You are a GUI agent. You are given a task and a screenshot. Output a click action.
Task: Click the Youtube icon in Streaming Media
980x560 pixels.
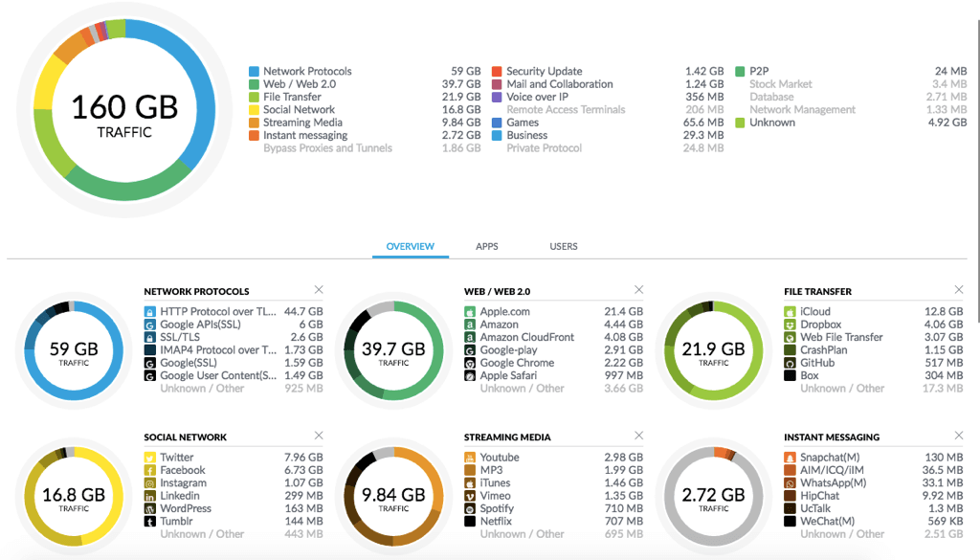470,458
